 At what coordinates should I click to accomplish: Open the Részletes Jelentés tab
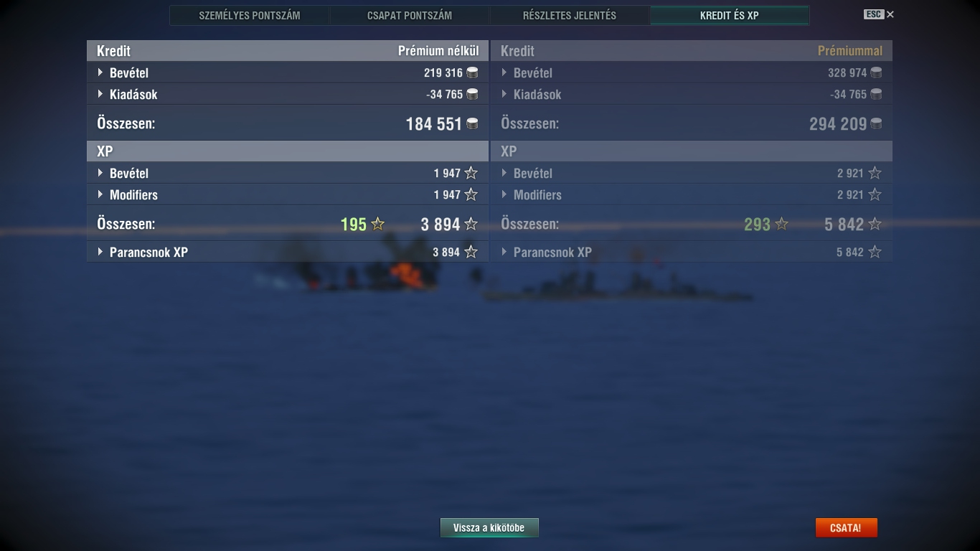pyautogui.click(x=570, y=15)
